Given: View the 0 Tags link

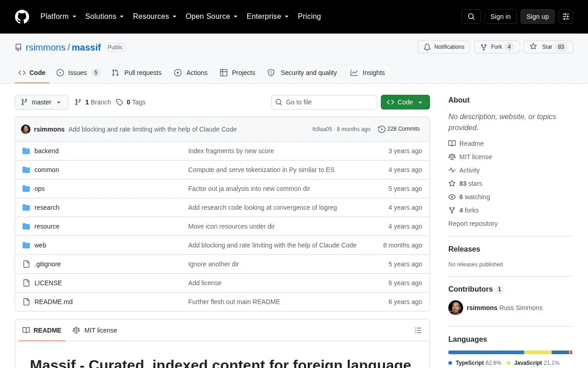Looking at the screenshot, I should pyautogui.click(x=131, y=102).
